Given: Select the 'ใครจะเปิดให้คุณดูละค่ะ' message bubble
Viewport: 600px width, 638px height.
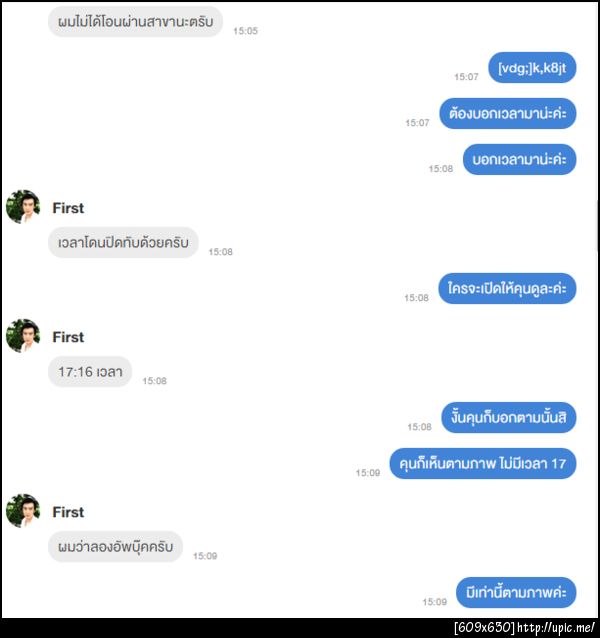Looking at the screenshot, I should point(507,288).
